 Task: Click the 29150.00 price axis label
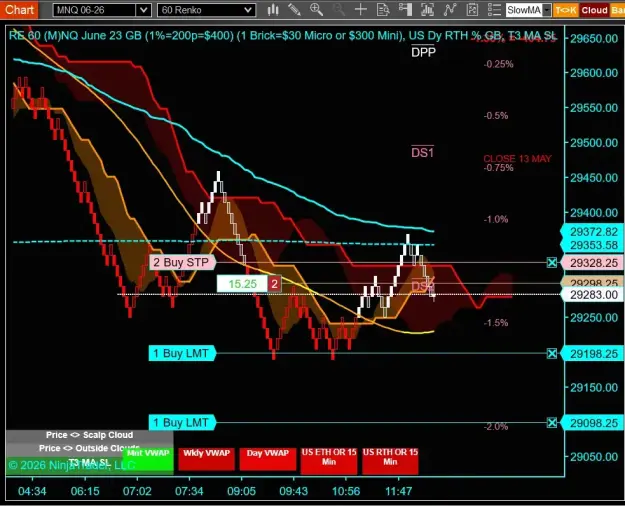[594, 388]
